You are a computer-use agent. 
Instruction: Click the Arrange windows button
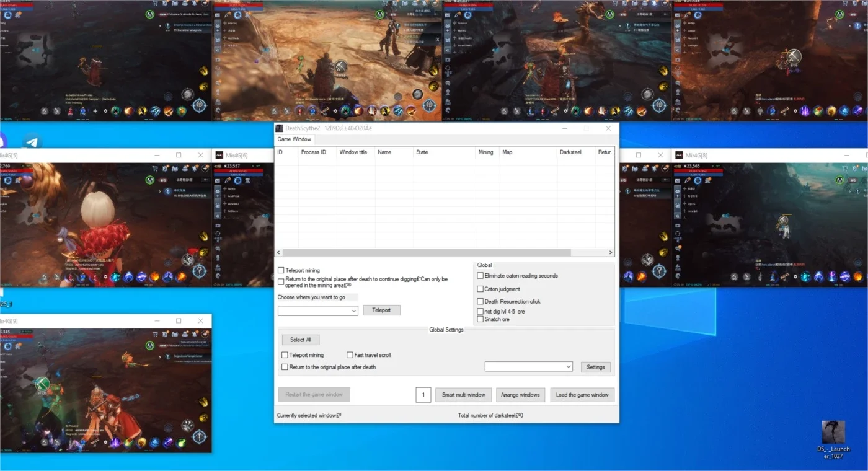521,395
